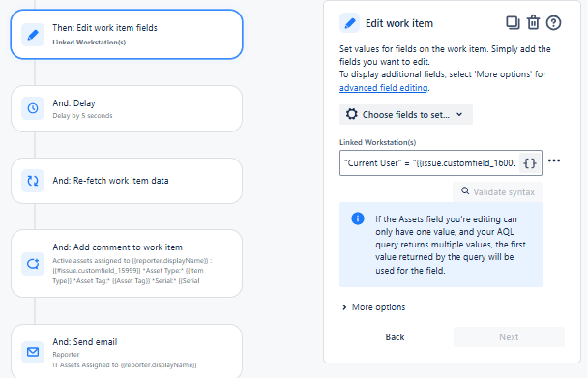588x378 pixels.
Task: Open the 'And: Add comment to work item' step
Action: [127, 264]
